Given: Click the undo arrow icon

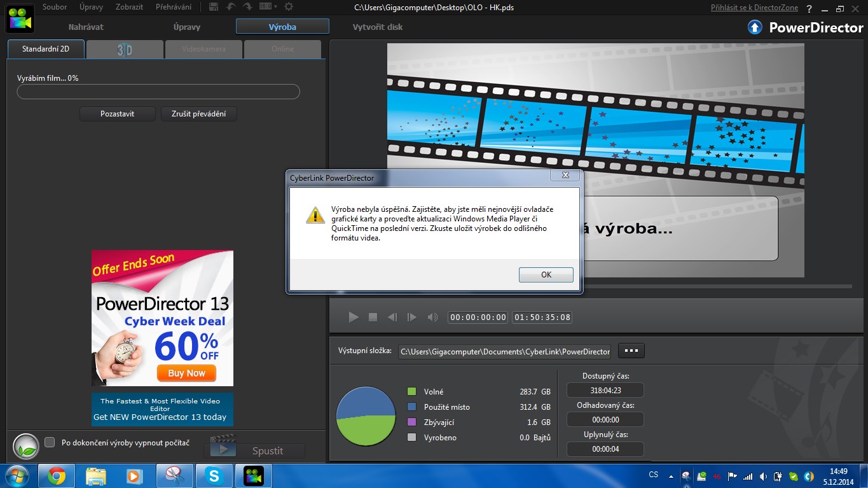Looking at the screenshot, I should (x=231, y=7).
